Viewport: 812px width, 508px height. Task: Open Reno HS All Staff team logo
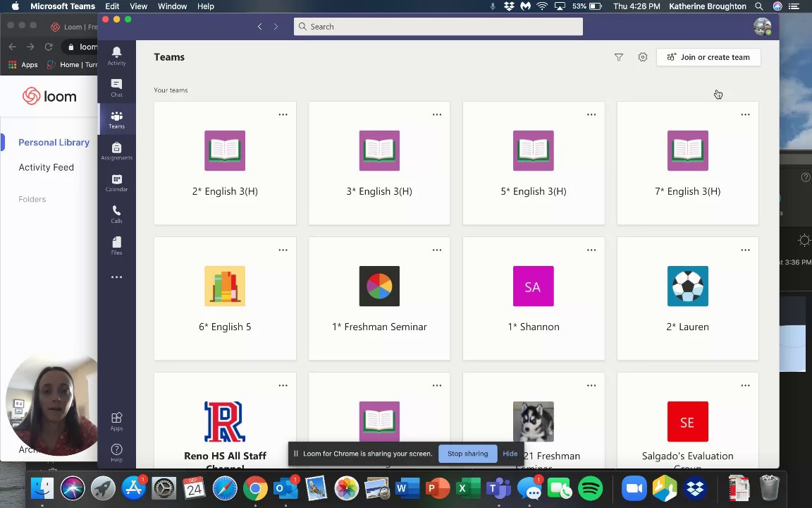[225, 421]
